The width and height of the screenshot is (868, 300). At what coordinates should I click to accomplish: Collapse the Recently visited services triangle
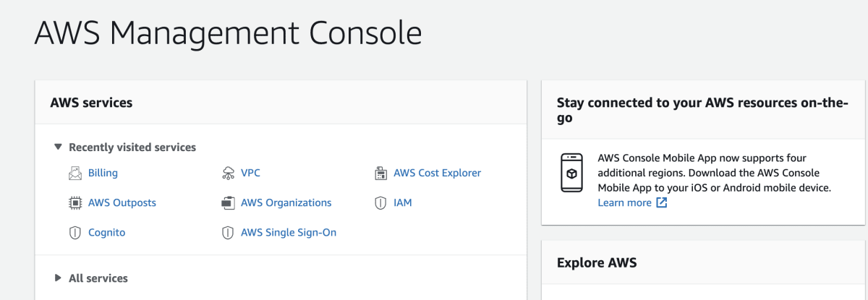[58, 147]
